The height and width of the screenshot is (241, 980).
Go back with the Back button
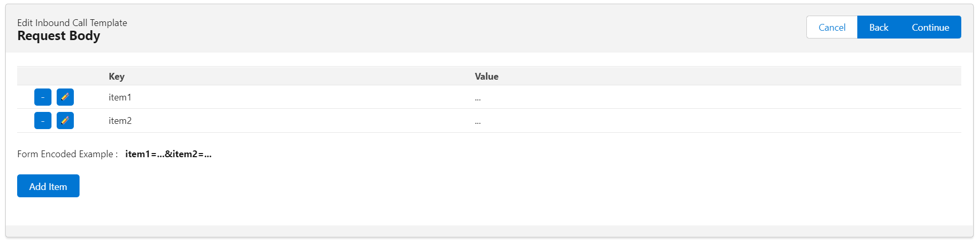tap(879, 28)
